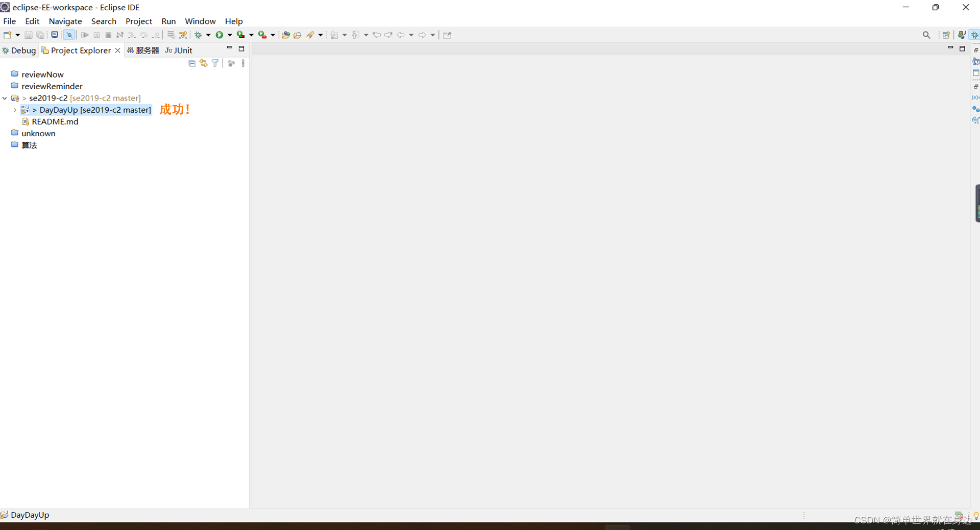Open the Open Perspective icon at top right

tap(947, 35)
